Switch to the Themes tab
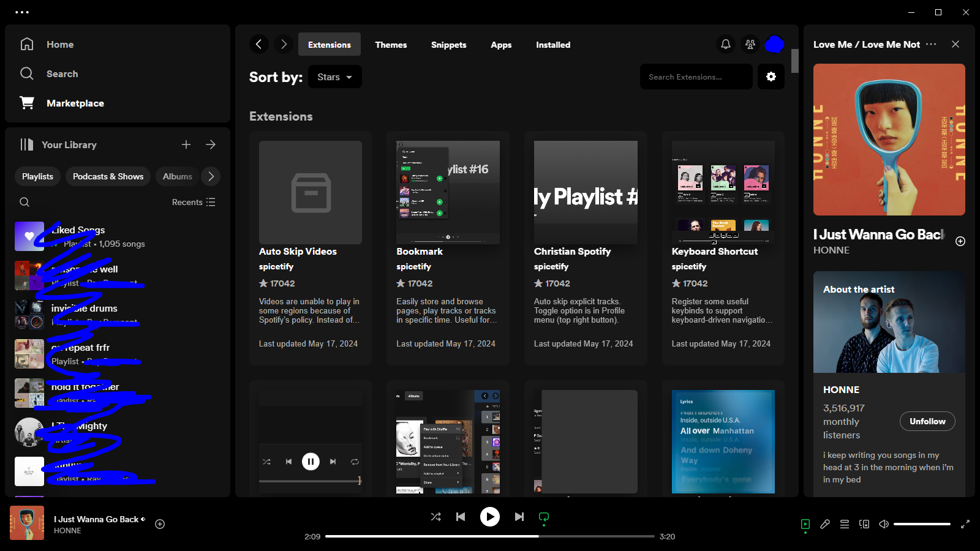The height and width of the screenshot is (551, 980). (x=391, y=45)
